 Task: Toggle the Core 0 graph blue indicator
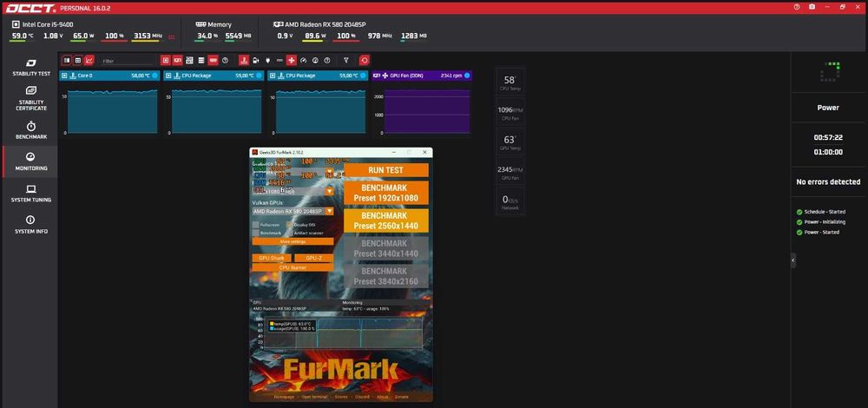coord(155,76)
